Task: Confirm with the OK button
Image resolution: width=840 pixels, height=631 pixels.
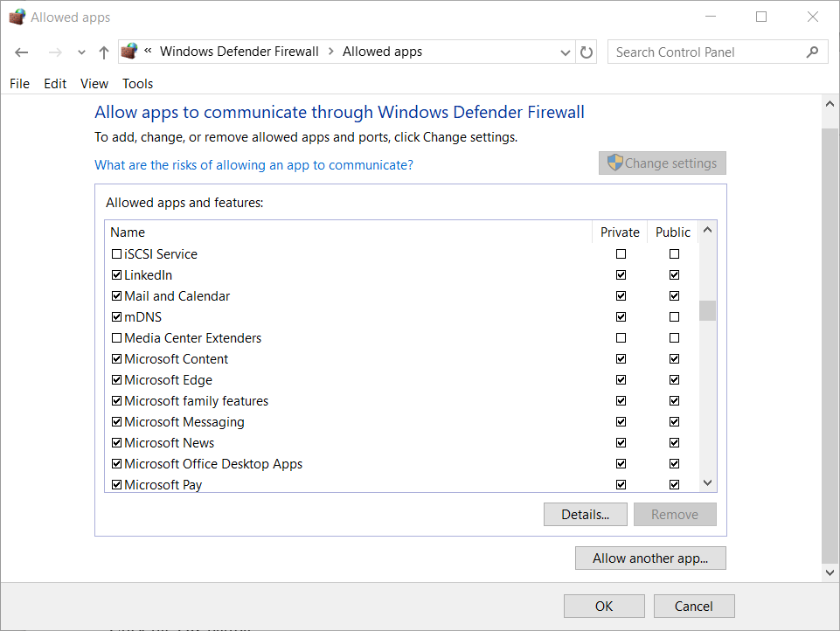Action: 604,607
